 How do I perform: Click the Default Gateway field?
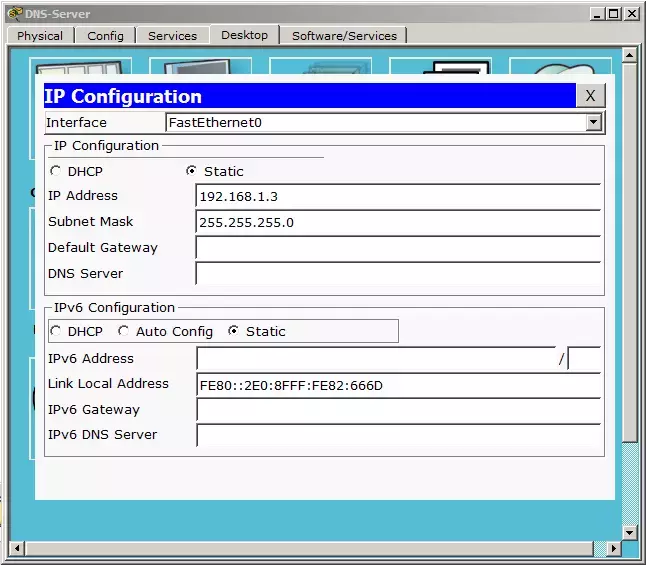[x=398, y=249]
